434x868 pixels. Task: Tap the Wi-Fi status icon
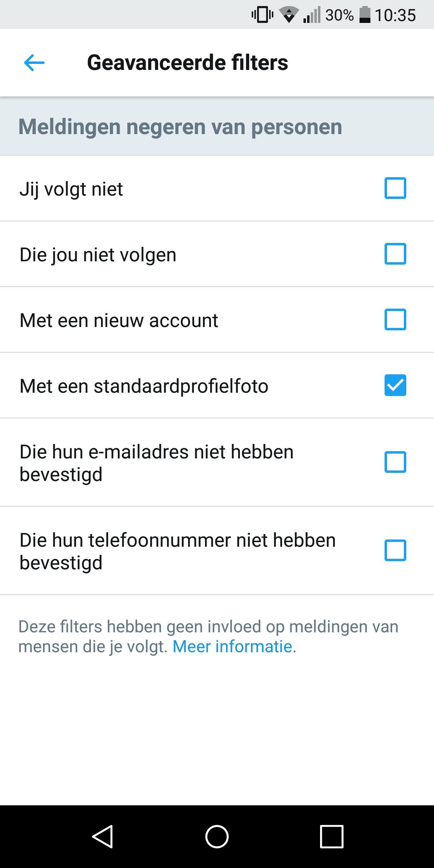[289, 15]
